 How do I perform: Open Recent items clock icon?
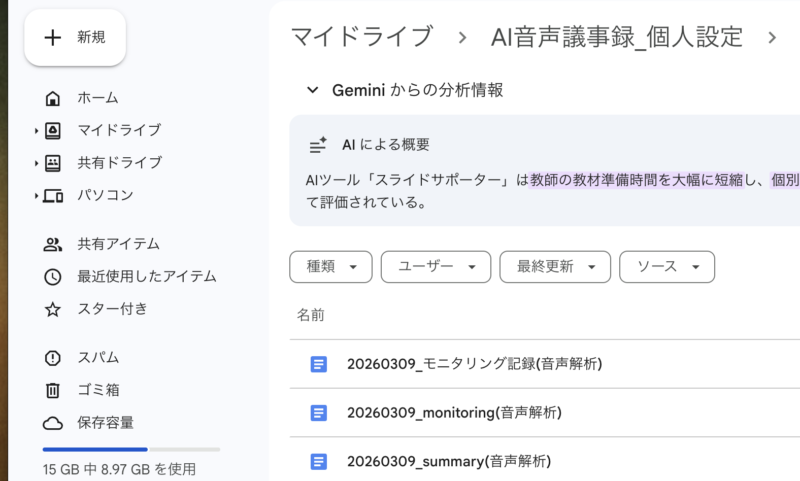[53, 277]
